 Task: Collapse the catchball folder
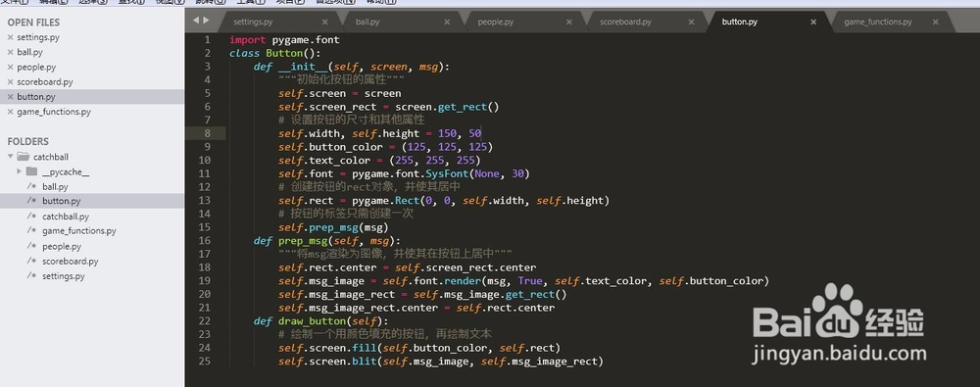click(x=11, y=157)
